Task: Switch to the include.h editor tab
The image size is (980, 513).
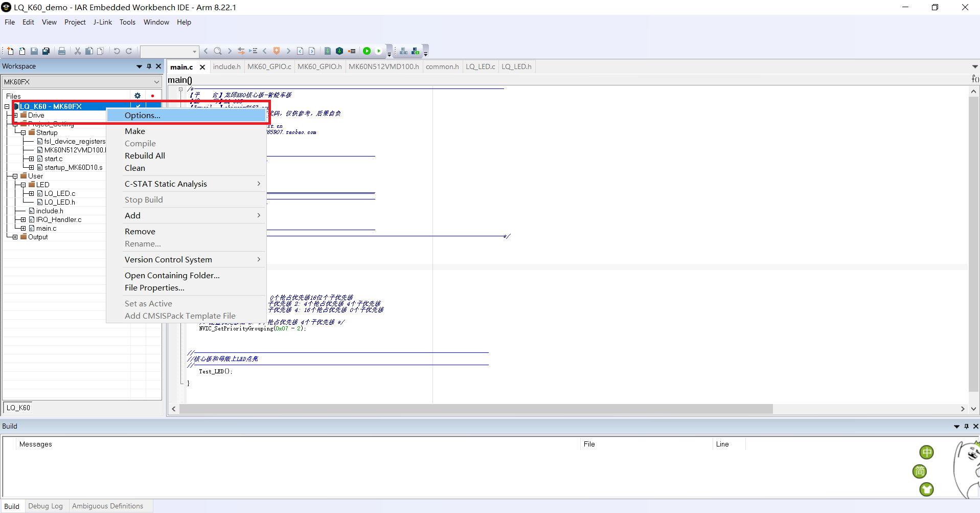Action: point(226,66)
